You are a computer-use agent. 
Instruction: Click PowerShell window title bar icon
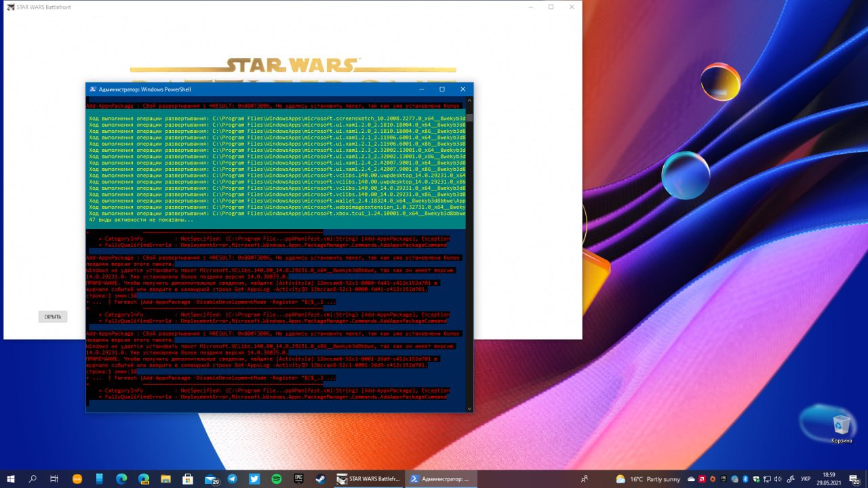[x=92, y=89]
